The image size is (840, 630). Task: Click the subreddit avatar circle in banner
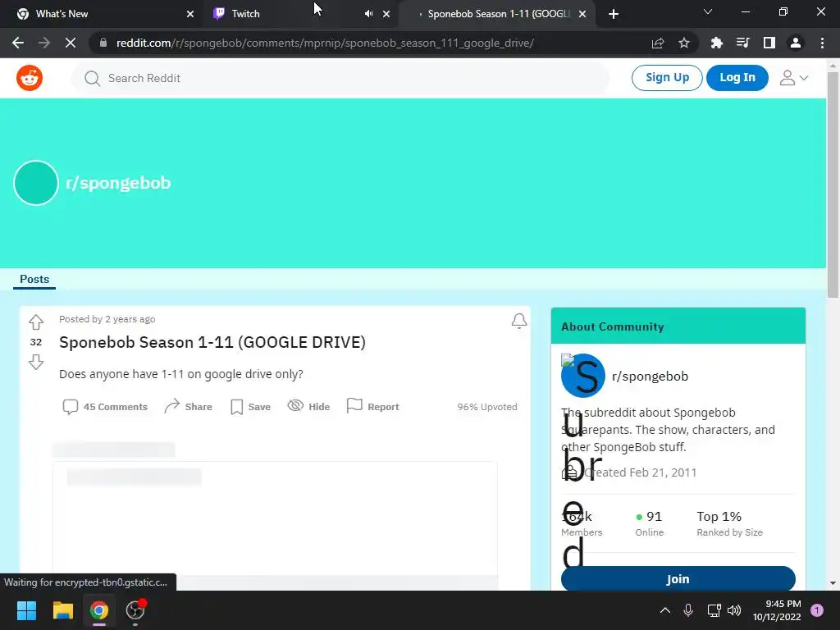coord(36,183)
